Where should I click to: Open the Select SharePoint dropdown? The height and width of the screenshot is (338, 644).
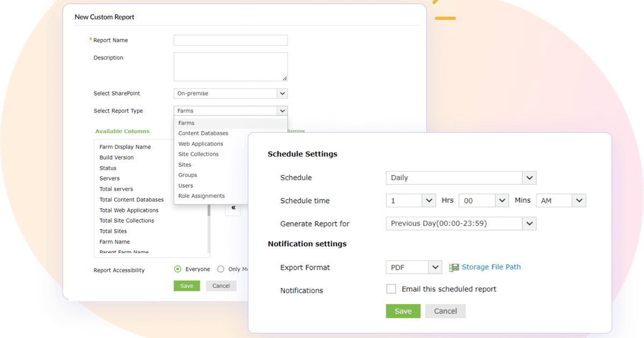231,93
